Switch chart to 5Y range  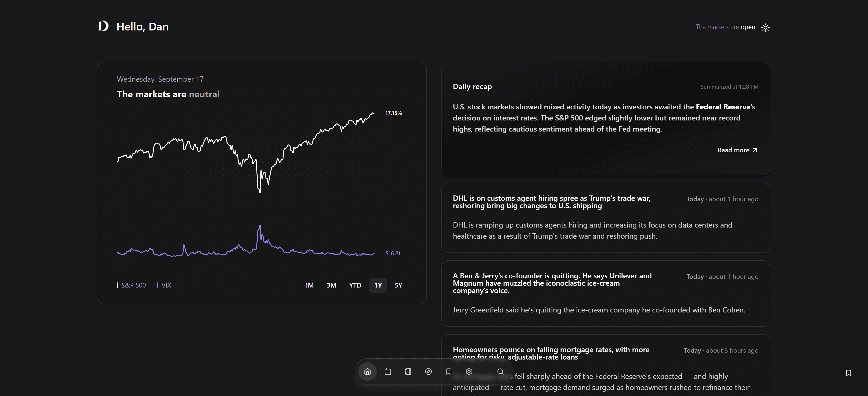(x=398, y=285)
